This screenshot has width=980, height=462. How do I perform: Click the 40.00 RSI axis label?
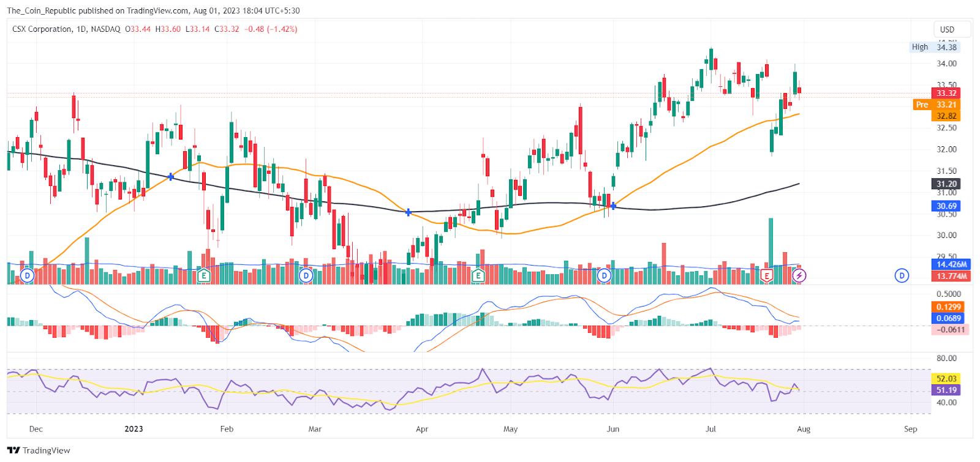[946, 403]
